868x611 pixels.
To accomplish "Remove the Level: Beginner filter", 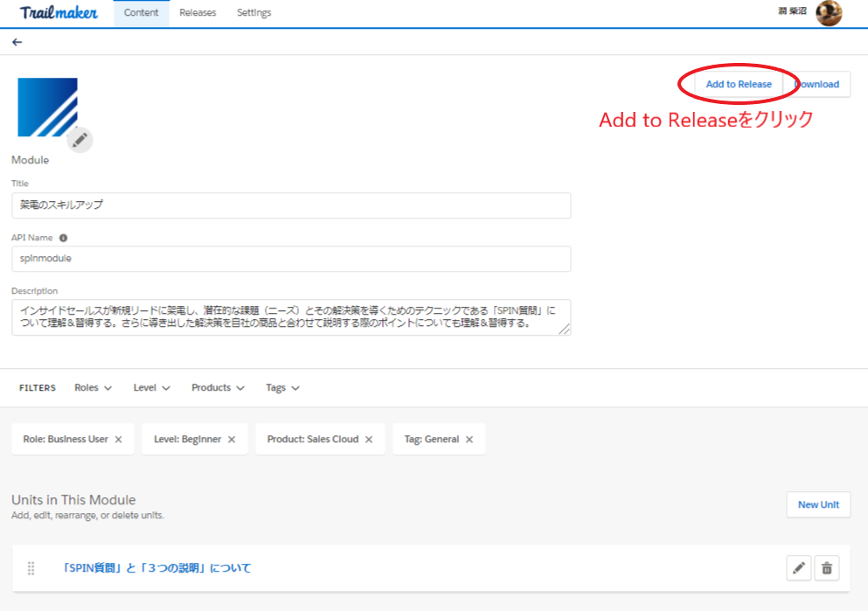I will click(x=232, y=440).
